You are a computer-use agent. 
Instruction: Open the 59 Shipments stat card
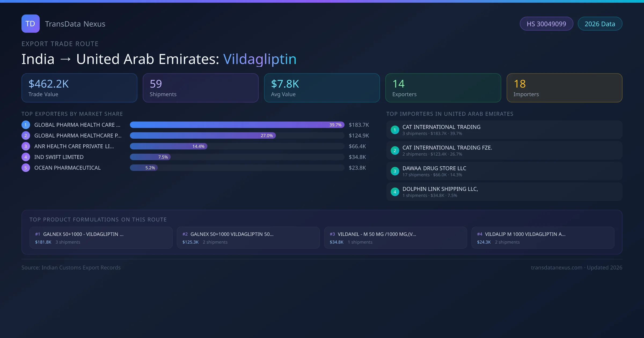(200, 88)
